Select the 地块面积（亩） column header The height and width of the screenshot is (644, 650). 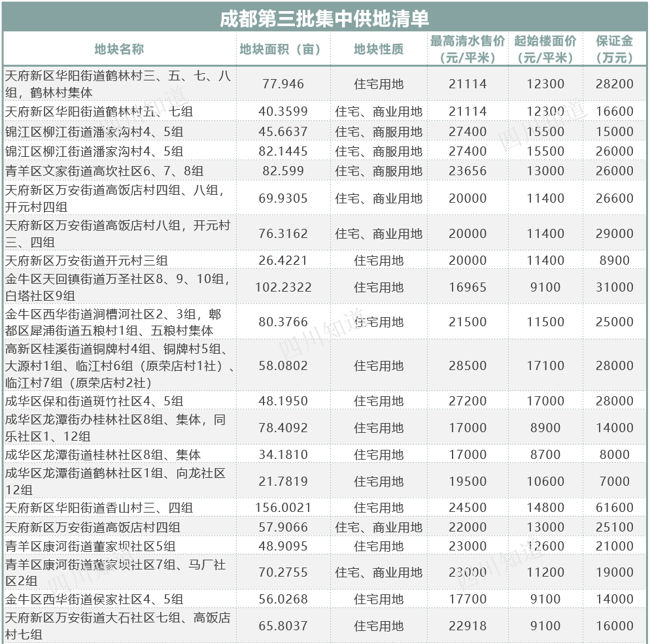click(283, 49)
